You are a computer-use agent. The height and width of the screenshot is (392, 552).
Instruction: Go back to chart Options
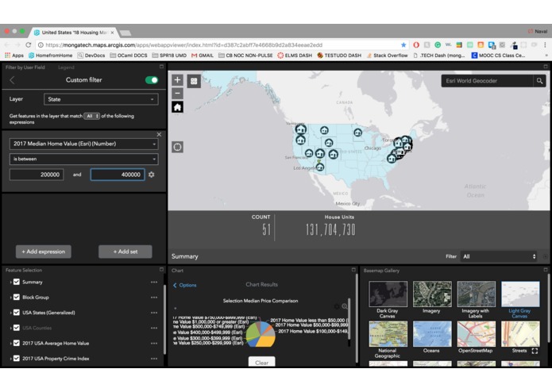(185, 285)
